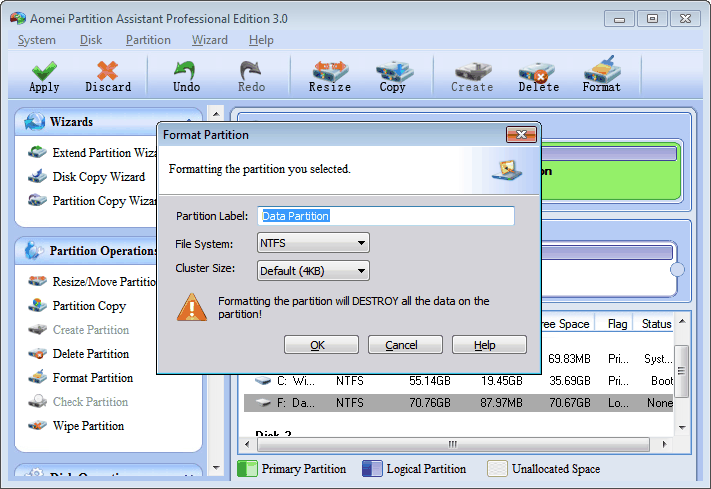This screenshot has height=489, width=711.
Task: Click the Free Space column header
Action: tap(567, 323)
